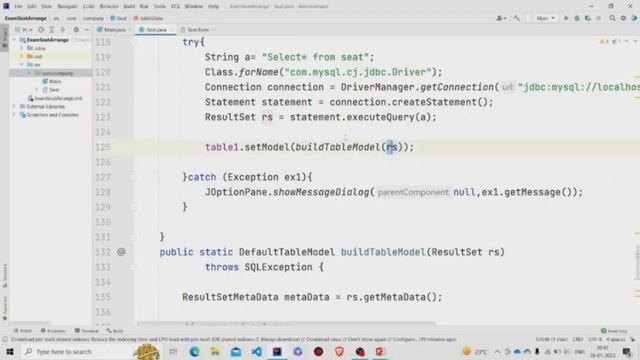Open the Run menu
The image size is (640, 360).
click(x=144, y=7)
